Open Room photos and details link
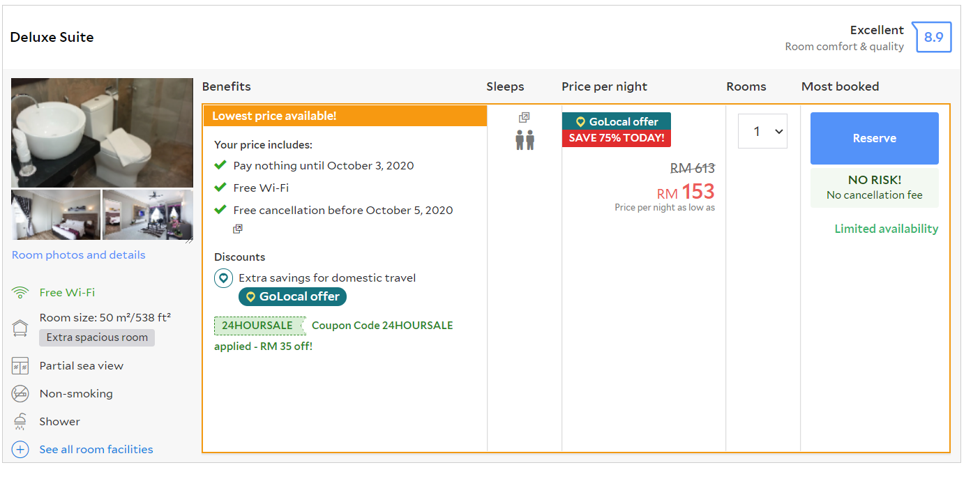 click(79, 255)
